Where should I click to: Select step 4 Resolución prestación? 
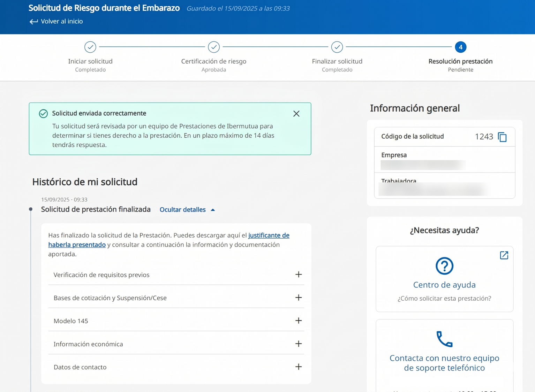coord(460,47)
